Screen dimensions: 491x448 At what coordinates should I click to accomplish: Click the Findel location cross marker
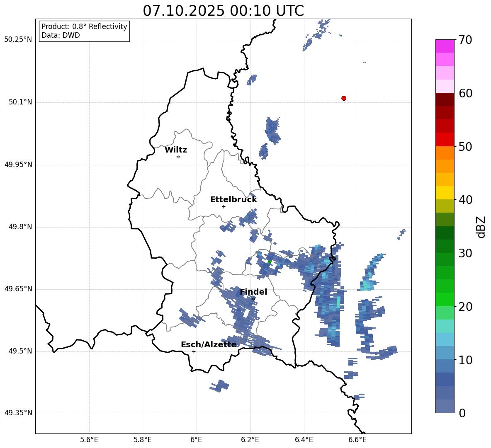click(253, 299)
